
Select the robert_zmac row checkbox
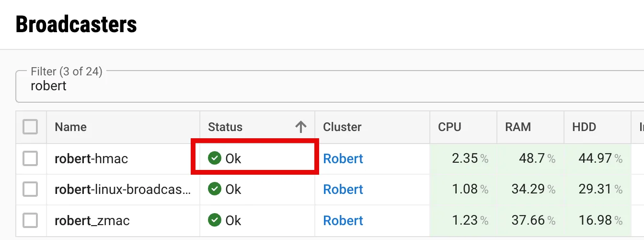[30, 221]
